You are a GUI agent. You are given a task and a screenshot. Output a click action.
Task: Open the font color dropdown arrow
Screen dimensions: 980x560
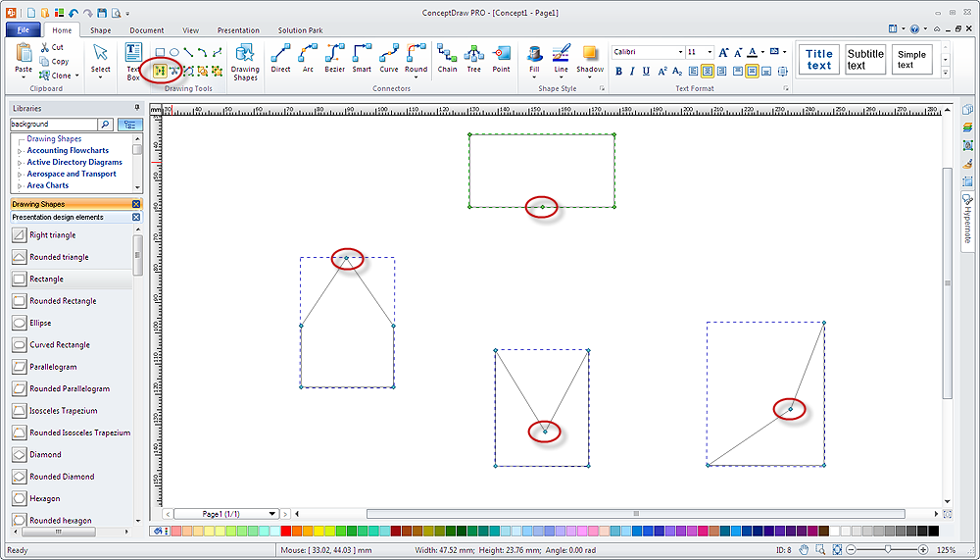762,53
